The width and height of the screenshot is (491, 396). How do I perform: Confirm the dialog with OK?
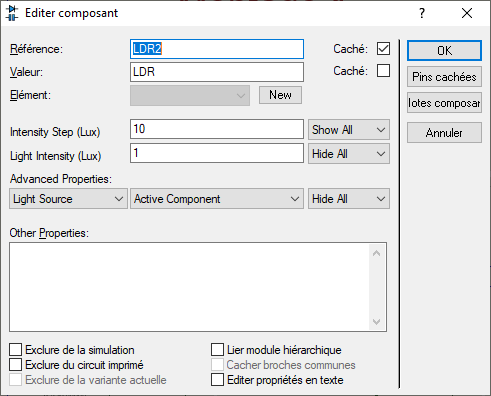click(444, 51)
